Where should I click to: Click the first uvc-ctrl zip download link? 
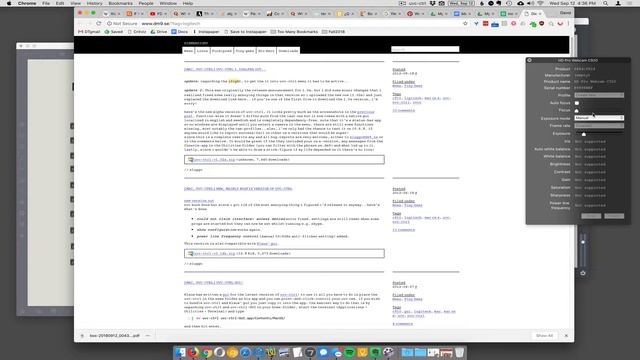[x=214, y=160]
